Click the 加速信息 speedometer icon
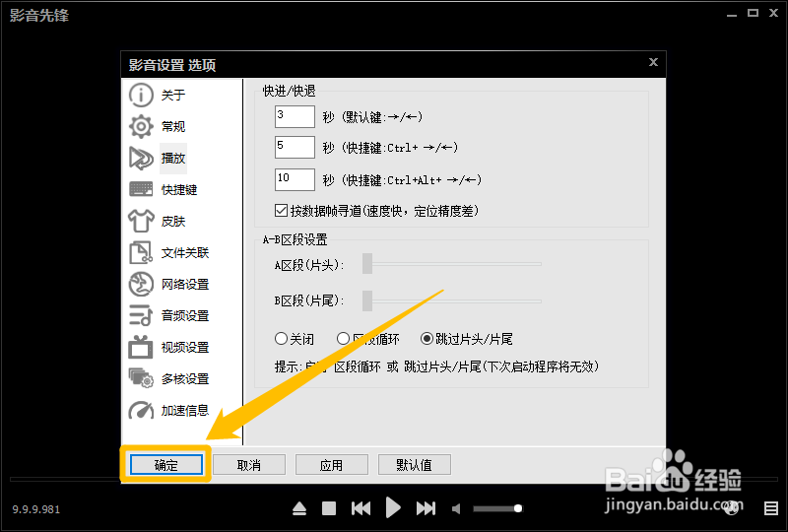The width and height of the screenshot is (788, 532). click(141, 410)
